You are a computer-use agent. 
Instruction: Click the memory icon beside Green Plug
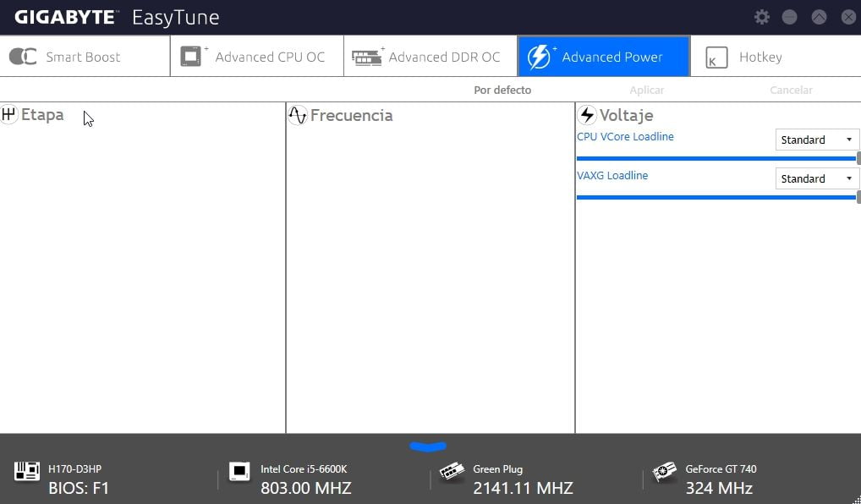pyautogui.click(x=452, y=472)
